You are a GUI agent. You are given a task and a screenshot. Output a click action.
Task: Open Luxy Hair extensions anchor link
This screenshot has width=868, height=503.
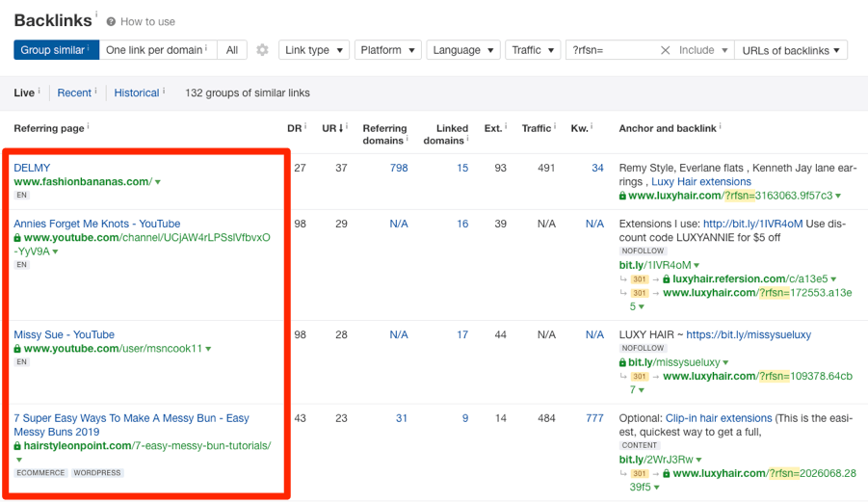pyautogui.click(x=700, y=181)
